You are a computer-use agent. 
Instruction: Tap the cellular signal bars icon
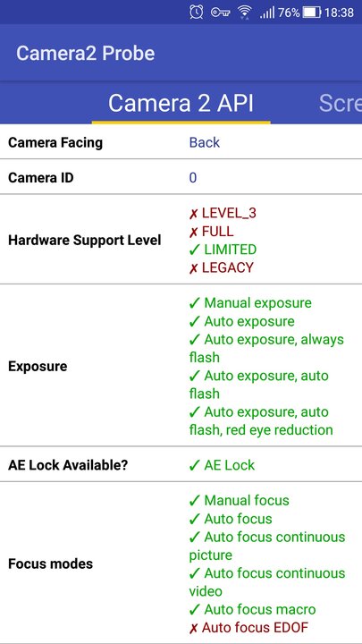(x=267, y=13)
